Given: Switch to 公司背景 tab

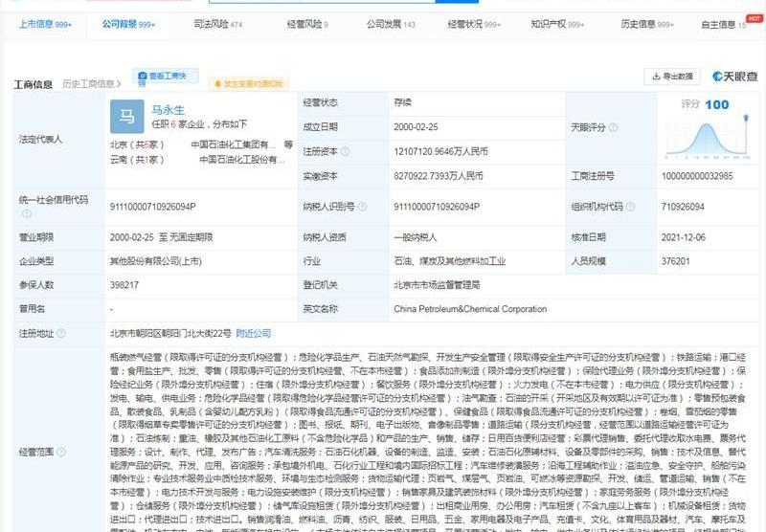Looking at the screenshot, I should click(x=128, y=25).
